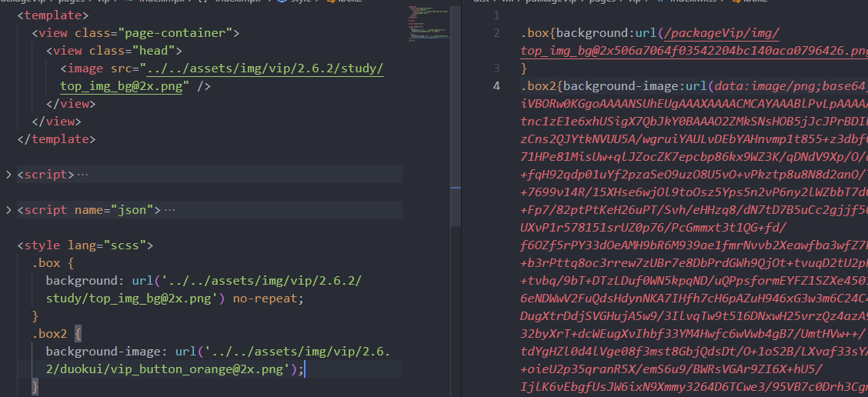
Task: Click base64 line starting 6eNDWwV2FuQdsHdyn
Action: (694, 299)
